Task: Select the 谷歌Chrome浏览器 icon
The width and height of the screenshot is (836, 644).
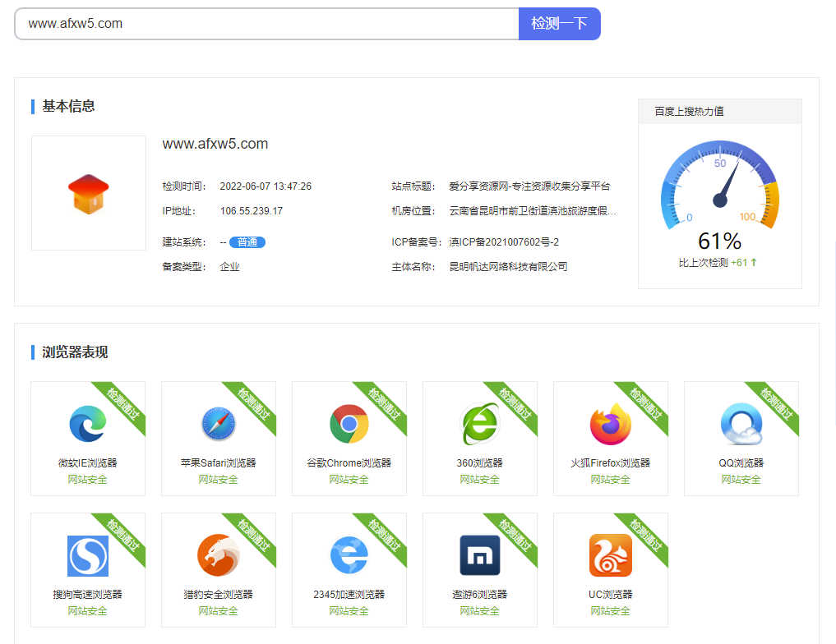Action: click(x=349, y=424)
